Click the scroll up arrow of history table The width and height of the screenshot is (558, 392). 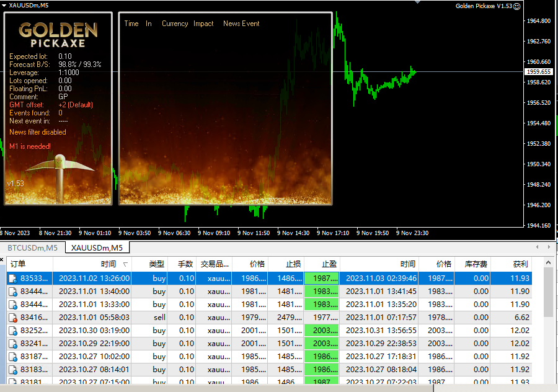pyautogui.click(x=548, y=263)
